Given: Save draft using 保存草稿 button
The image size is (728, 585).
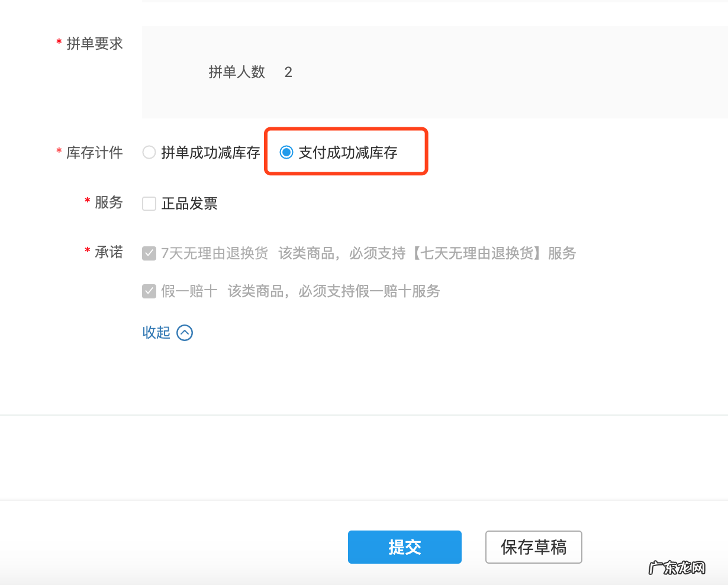Looking at the screenshot, I should [533, 547].
